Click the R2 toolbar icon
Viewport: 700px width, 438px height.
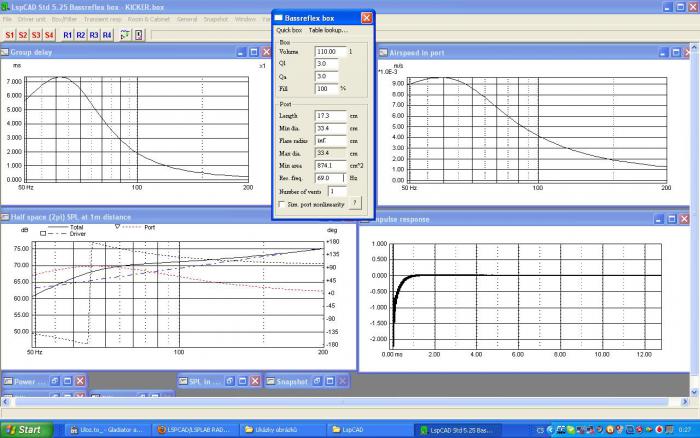tap(81, 35)
